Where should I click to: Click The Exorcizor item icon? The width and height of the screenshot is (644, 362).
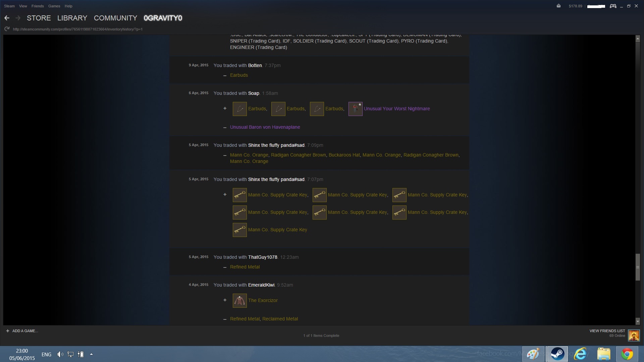[x=239, y=301]
